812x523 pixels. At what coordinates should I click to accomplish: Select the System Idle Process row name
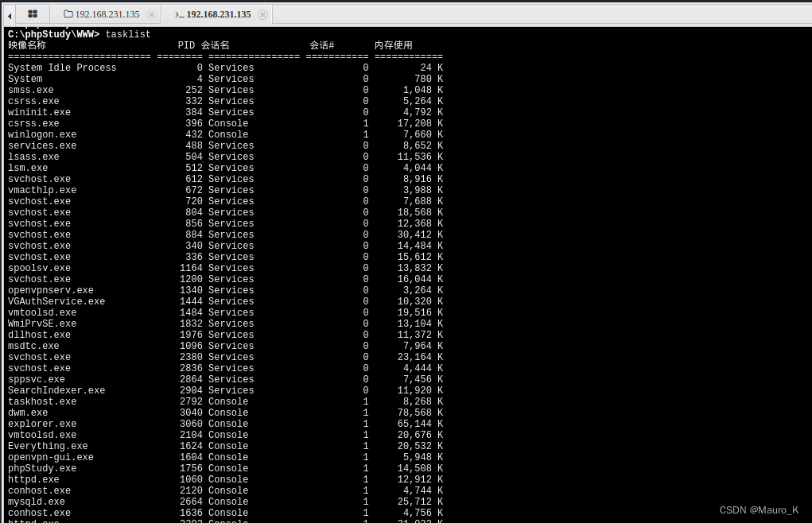(x=62, y=68)
